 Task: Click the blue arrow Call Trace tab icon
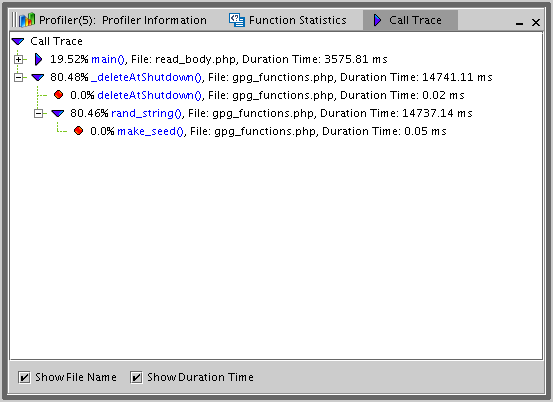[x=377, y=20]
